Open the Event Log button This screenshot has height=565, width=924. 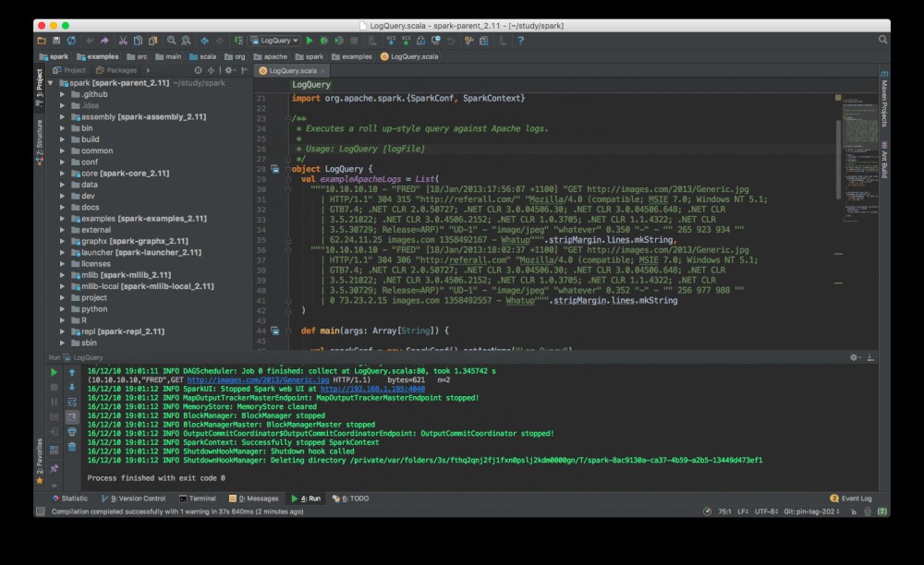point(850,499)
